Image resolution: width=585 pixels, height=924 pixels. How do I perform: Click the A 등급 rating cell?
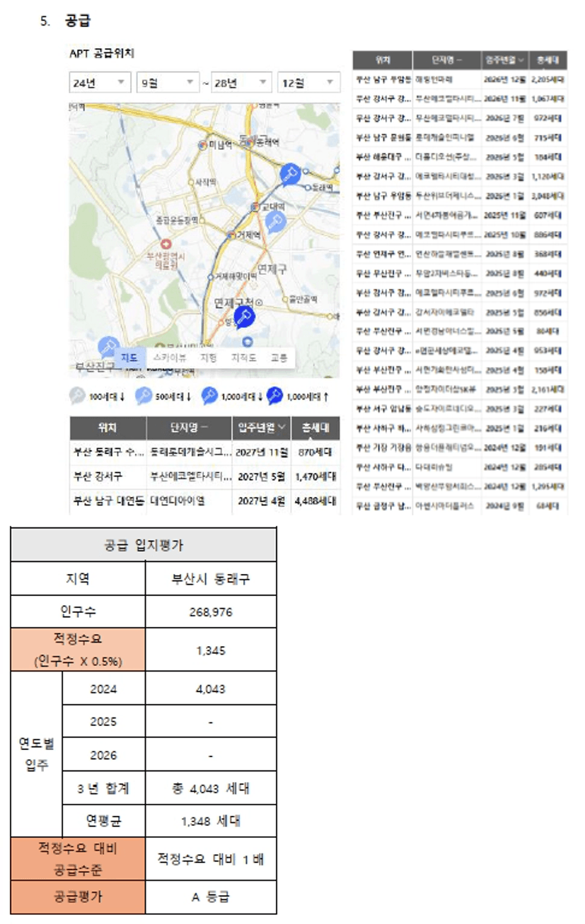tap(211, 897)
